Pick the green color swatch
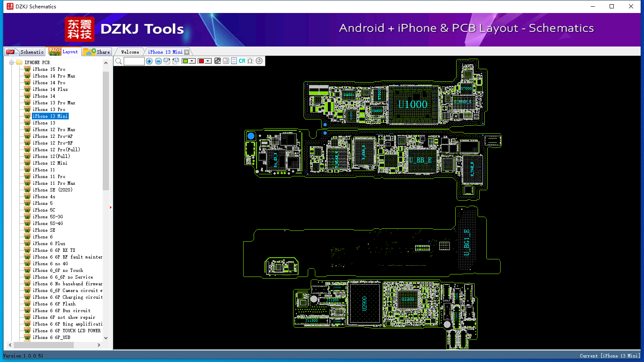644x362 pixels. point(185,61)
